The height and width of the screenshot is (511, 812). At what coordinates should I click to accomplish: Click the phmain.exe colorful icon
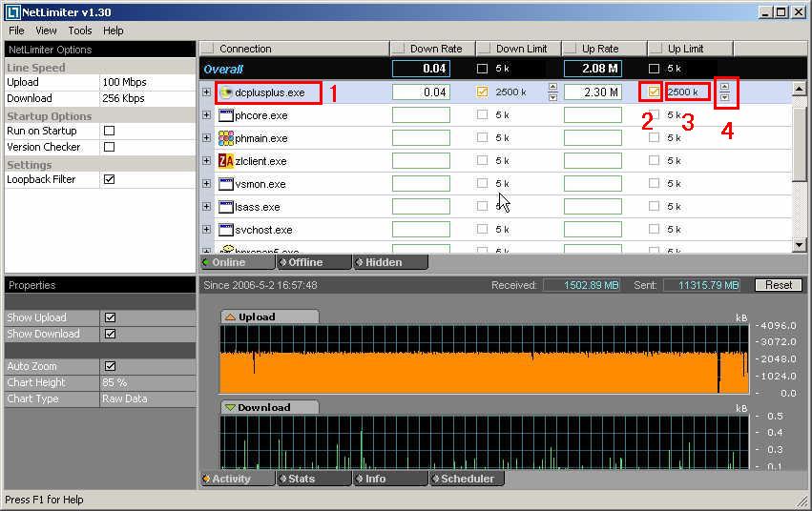tap(226, 138)
